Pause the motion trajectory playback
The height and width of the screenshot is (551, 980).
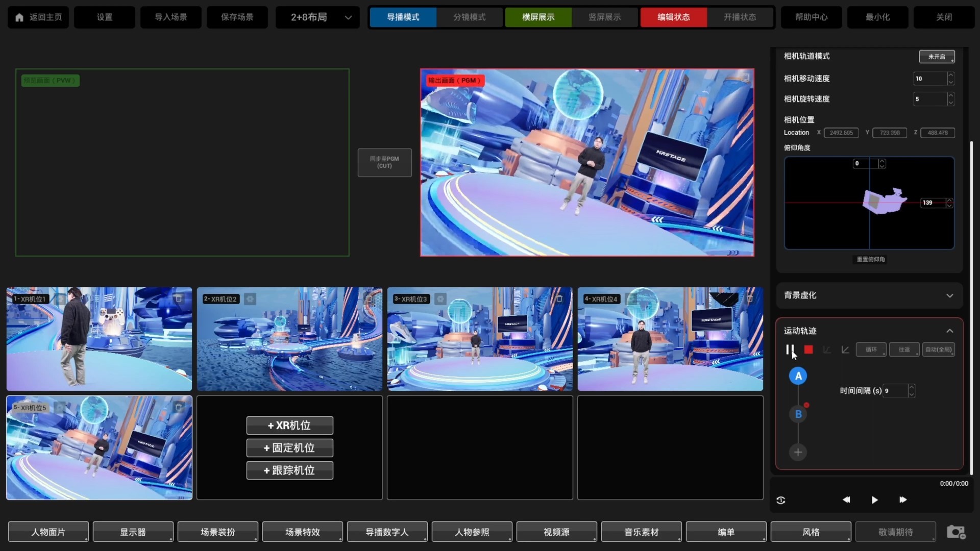pyautogui.click(x=789, y=349)
